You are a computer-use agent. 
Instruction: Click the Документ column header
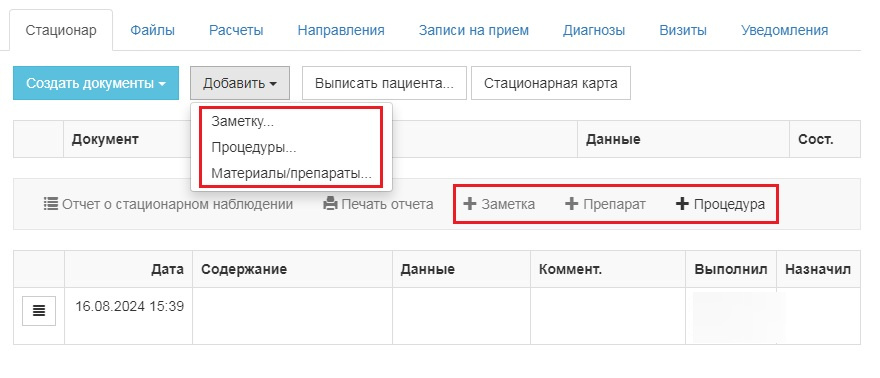click(x=320, y=139)
